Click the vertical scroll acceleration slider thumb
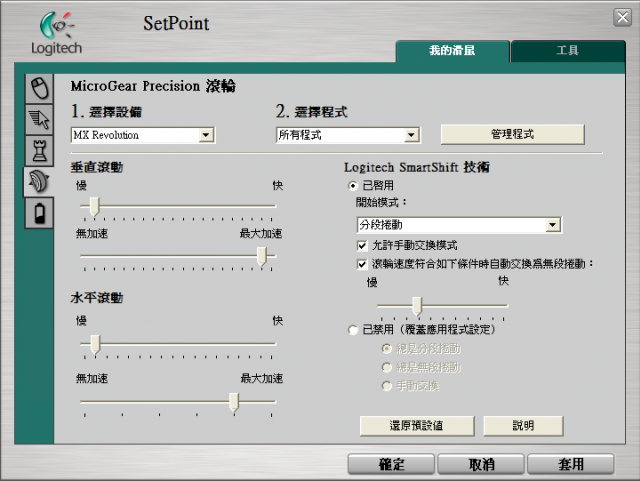This screenshot has width=640, height=481. (x=262, y=257)
